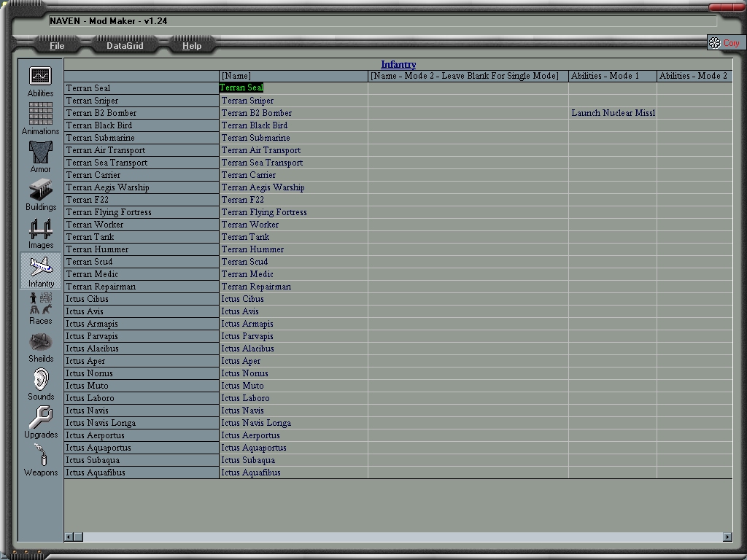The image size is (747, 560).
Task: Click the Launch Nuclear Missile ability cell
Action: tap(612, 113)
